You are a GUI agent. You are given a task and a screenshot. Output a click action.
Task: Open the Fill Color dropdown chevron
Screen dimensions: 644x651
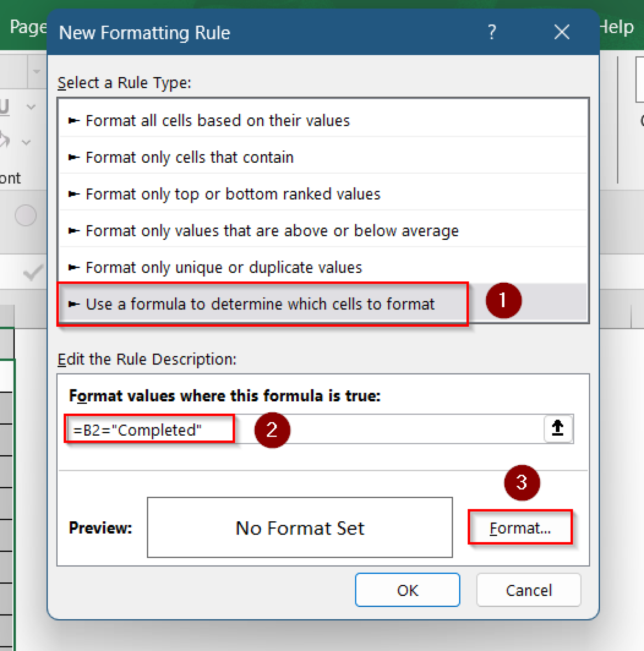coord(26,142)
